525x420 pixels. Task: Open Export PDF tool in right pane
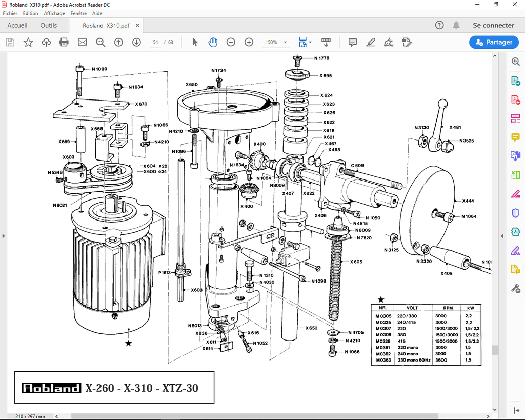(x=516, y=81)
